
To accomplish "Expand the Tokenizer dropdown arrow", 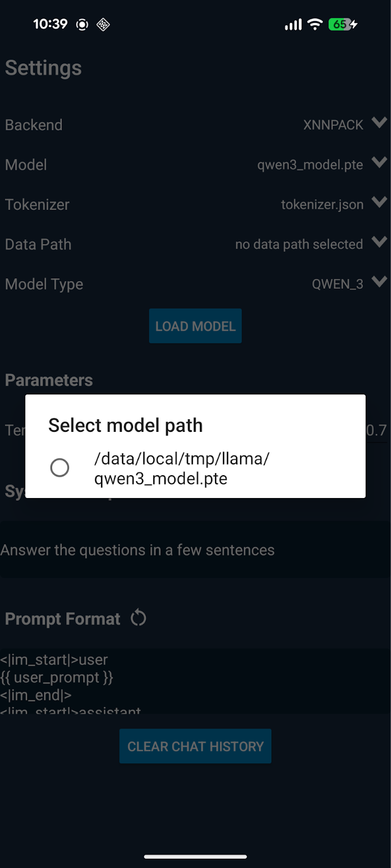I will click(x=380, y=202).
